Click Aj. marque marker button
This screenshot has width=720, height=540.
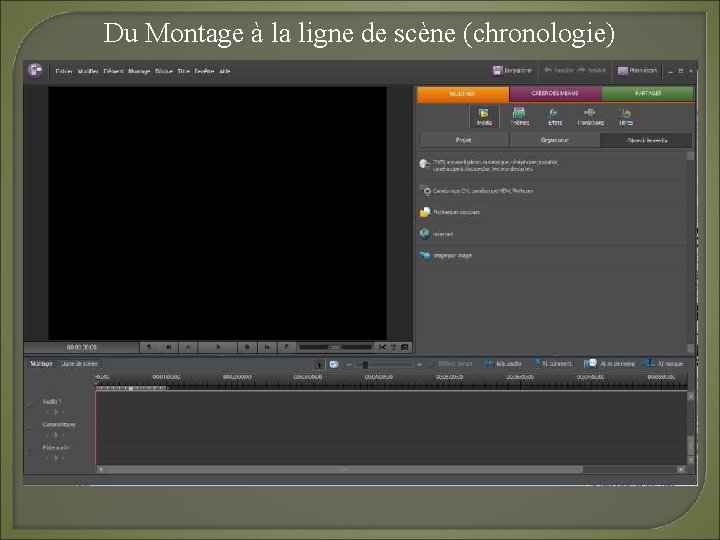(x=663, y=364)
